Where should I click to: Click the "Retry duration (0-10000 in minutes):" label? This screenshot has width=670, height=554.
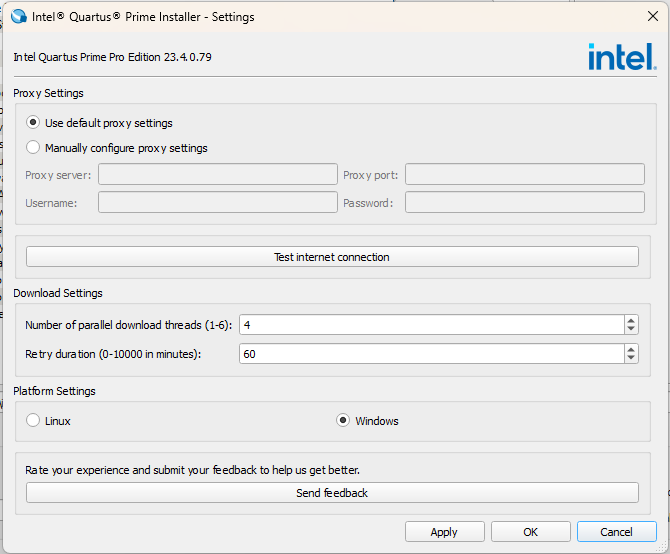click(x=113, y=354)
